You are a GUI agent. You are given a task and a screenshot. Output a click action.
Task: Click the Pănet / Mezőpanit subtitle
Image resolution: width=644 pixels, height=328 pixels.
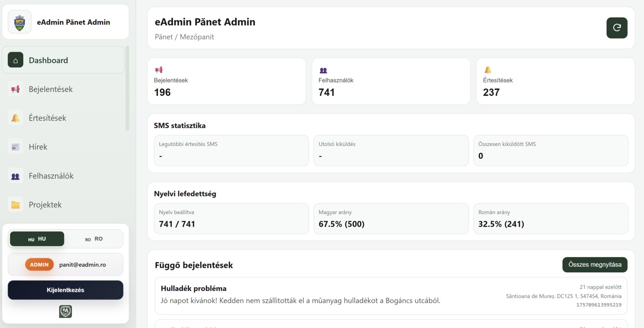[x=184, y=37]
